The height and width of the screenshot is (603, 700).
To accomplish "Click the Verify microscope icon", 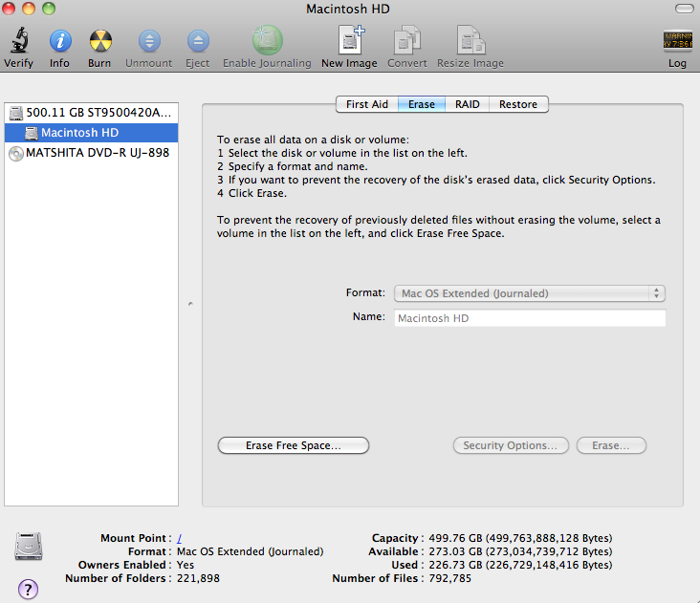I will [19, 40].
